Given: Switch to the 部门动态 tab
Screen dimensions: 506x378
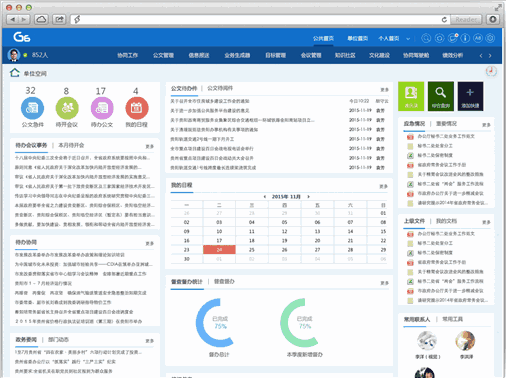Looking at the screenshot, I should [x=58, y=339].
